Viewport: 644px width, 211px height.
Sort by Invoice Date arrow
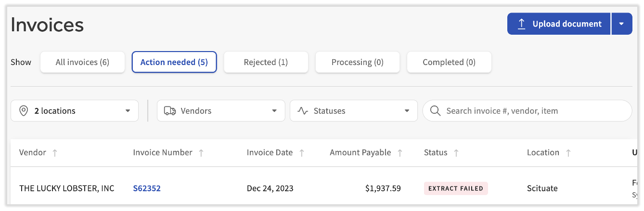302,153
